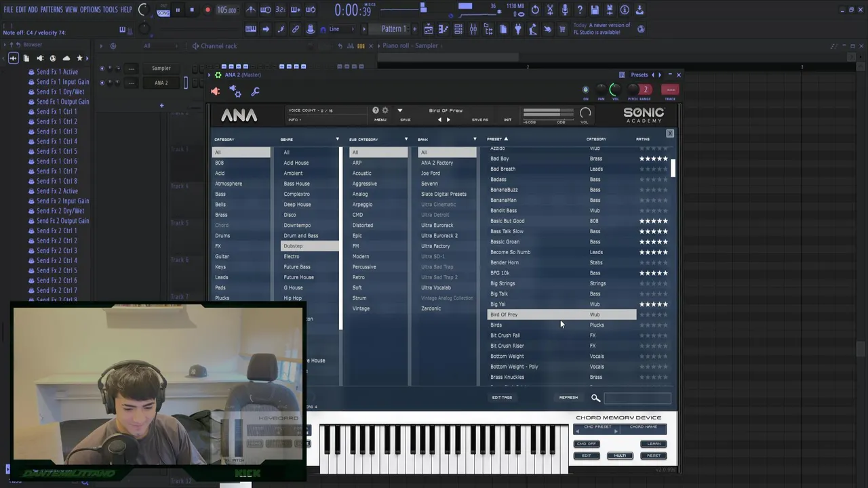This screenshot has width=868, height=488.
Task: Go to next ANA preset arrow
Action: (448, 120)
